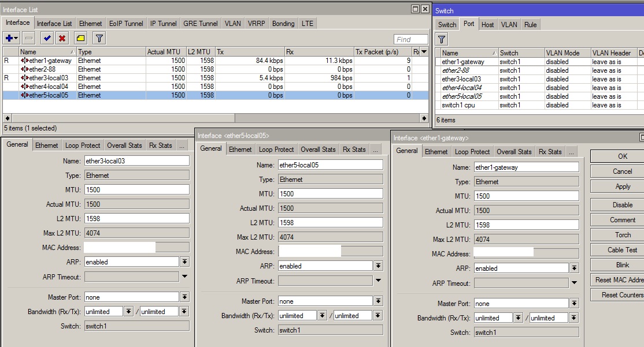Sort Interface List by Actual MTU column header

tap(166, 52)
